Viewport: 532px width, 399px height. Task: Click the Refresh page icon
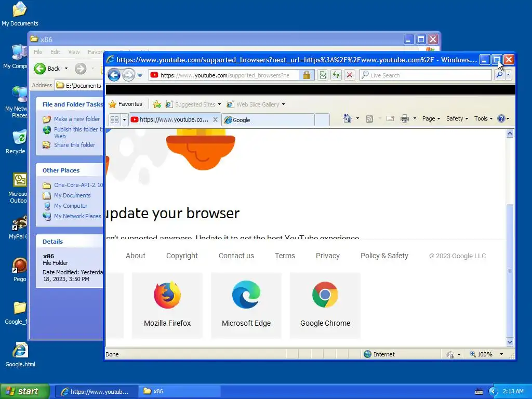click(x=336, y=75)
